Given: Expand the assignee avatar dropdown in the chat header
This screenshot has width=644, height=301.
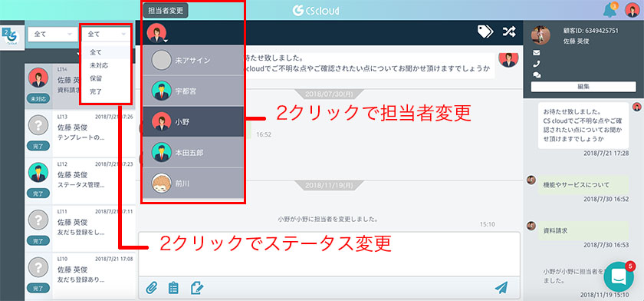Looking at the screenshot, I should tap(157, 33).
